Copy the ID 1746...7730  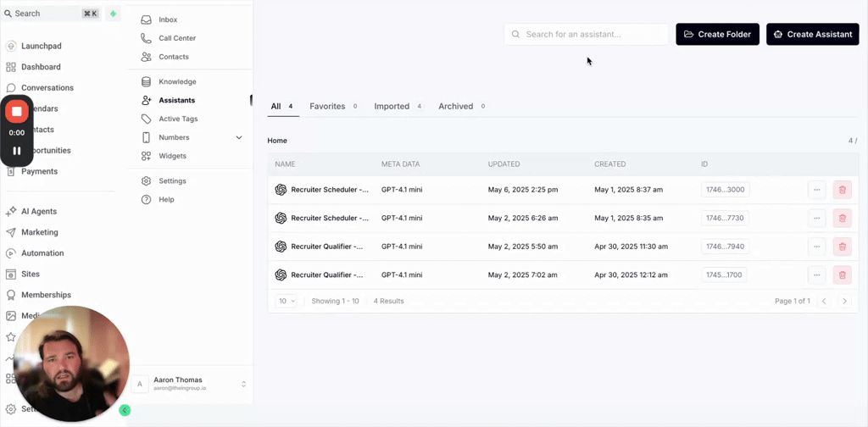point(726,218)
